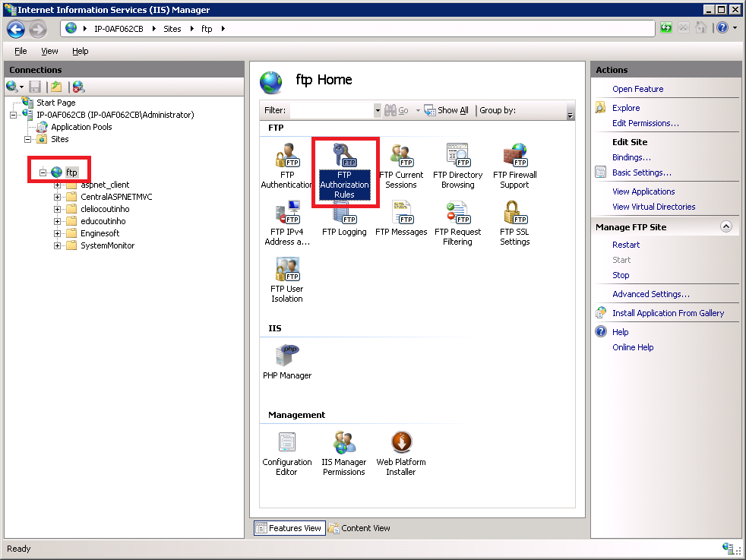
Task: Click the help question mark icon in toolbar
Action: pos(722,28)
